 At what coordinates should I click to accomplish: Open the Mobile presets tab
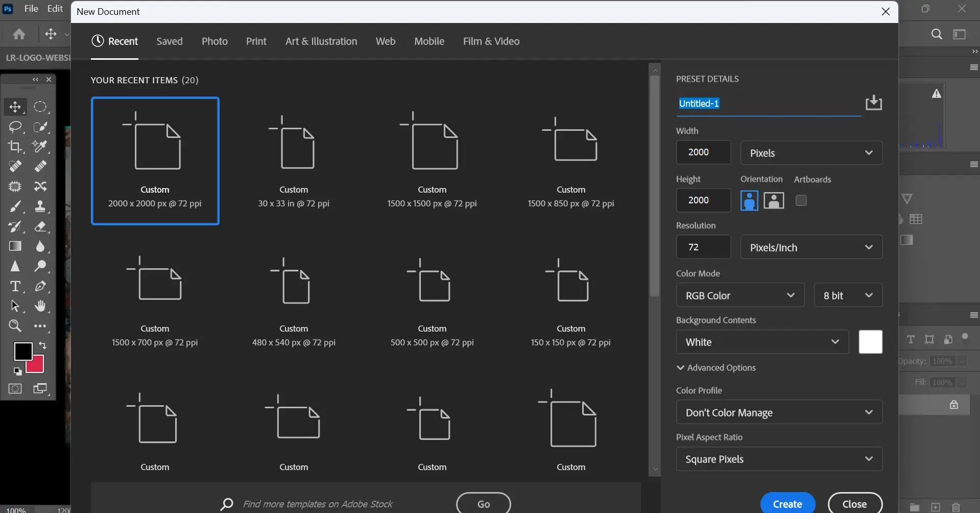pyautogui.click(x=429, y=41)
